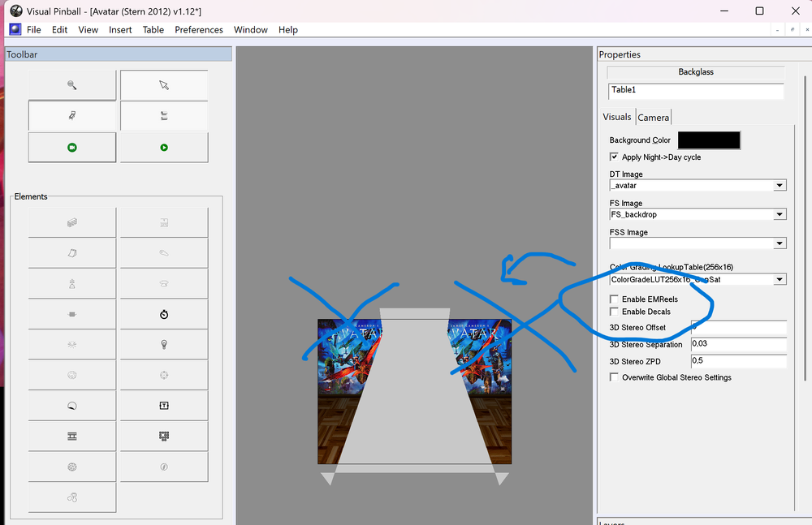Select the Magnify zoom tool
The height and width of the screenshot is (525, 812).
[72, 85]
